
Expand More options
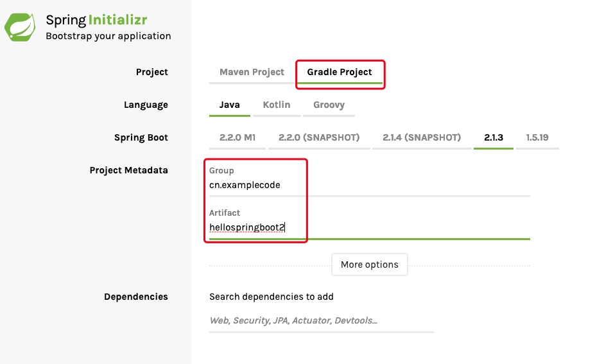[x=370, y=264]
